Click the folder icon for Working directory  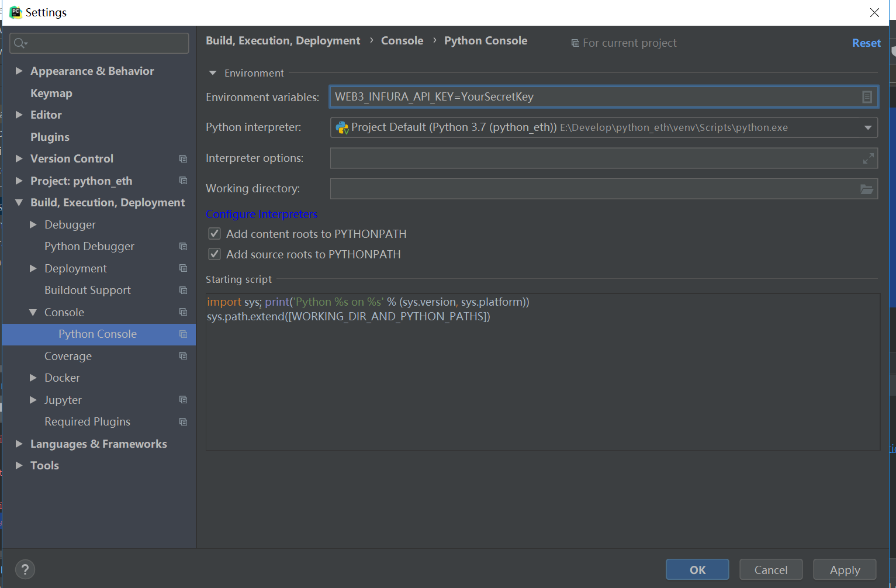point(867,188)
